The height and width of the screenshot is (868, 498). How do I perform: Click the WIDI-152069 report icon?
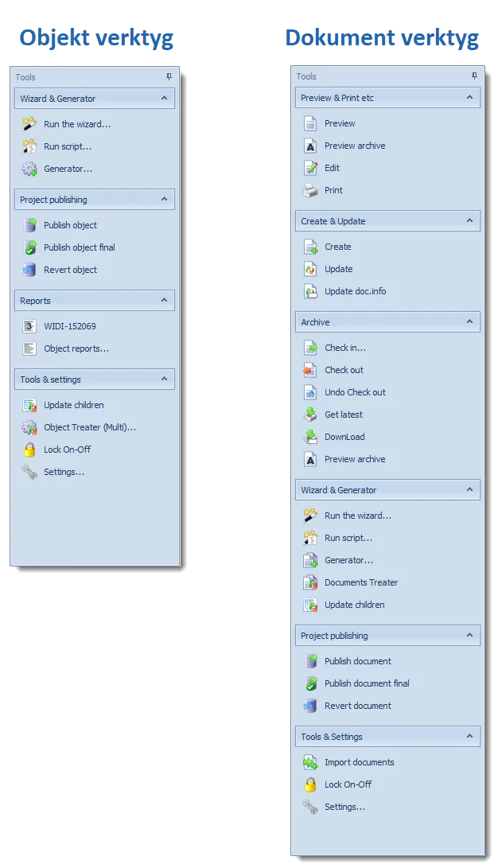29,326
